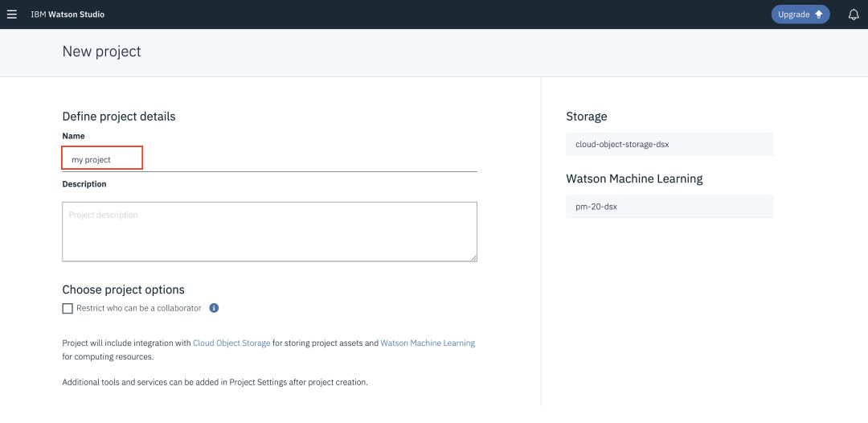The image size is (868, 423).
Task: Click the Watson Machine Learning section heading
Action: 634,179
